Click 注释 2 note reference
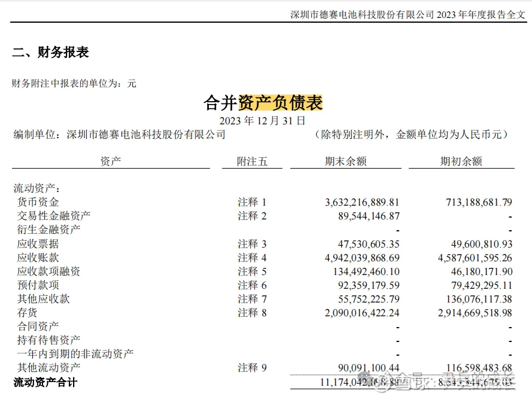Screen dimensions: 532x400 [252, 216]
